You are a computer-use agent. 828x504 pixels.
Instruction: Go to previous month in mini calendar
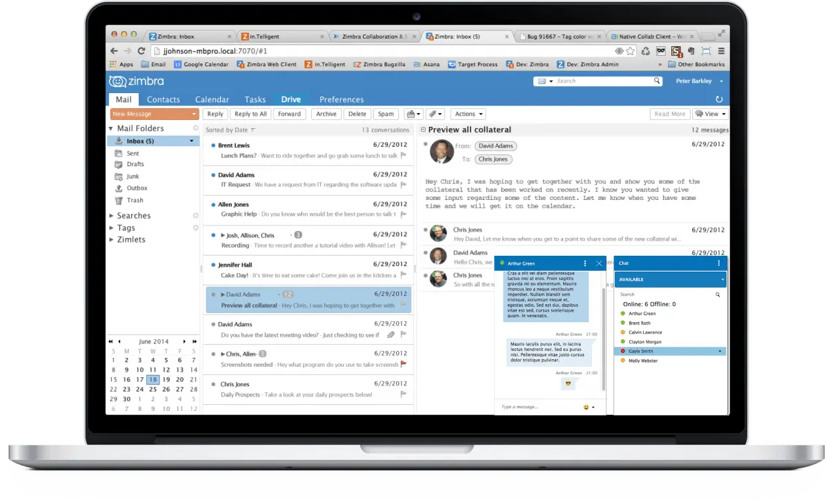119,341
